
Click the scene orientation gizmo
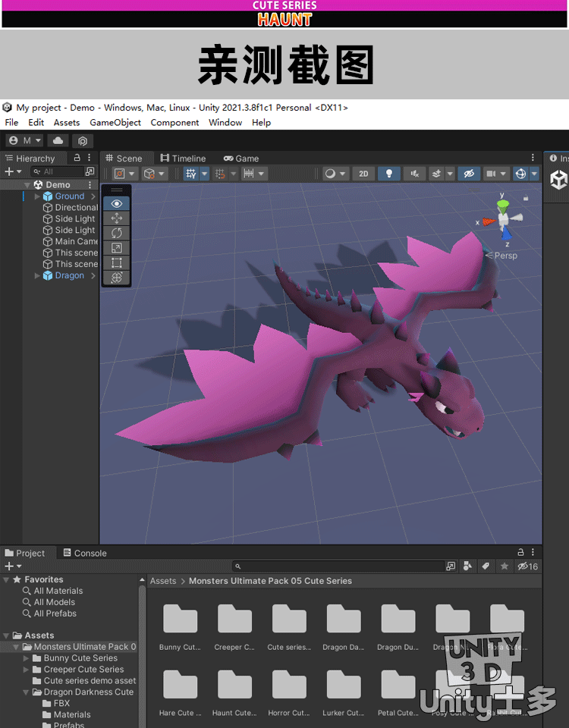pyautogui.click(x=502, y=218)
